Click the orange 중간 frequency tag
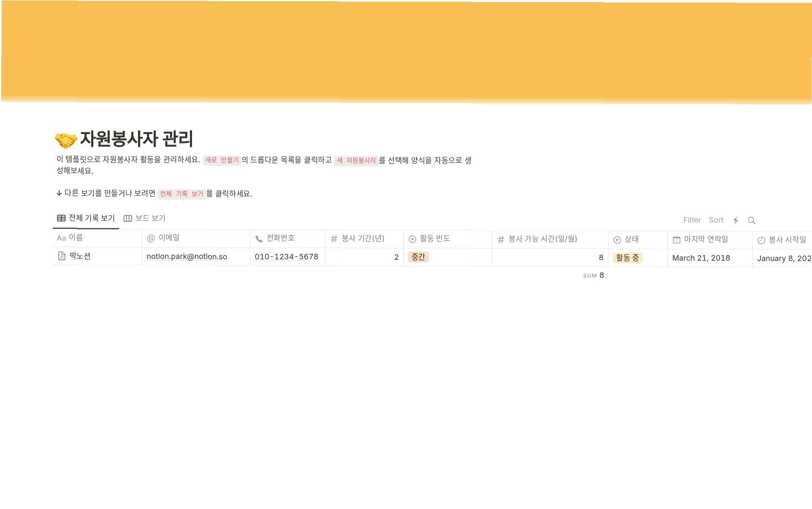Viewport: 812px width, 509px height. pyautogui.click(x=418, y=257)
